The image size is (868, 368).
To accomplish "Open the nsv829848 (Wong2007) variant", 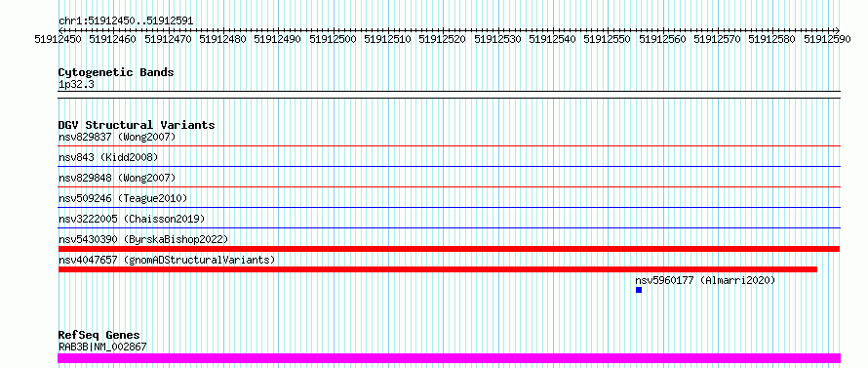I will click(117, 178).
